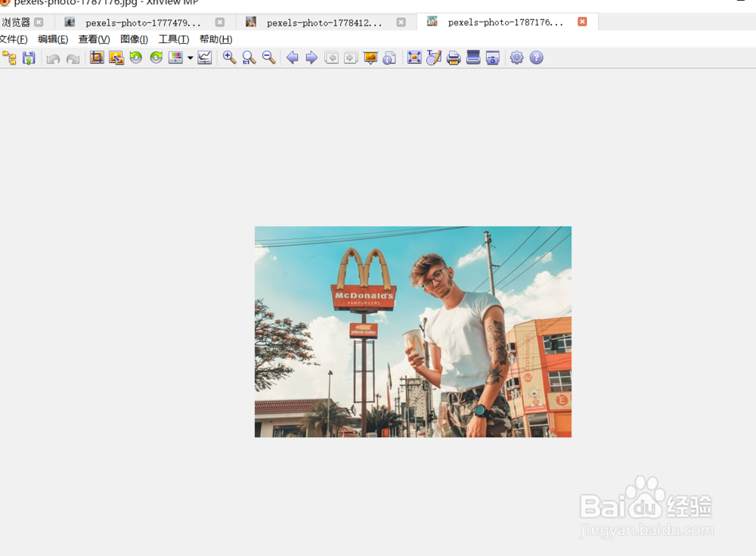
Task: Open the 文件(F) menu
Action: coord(14,39)
